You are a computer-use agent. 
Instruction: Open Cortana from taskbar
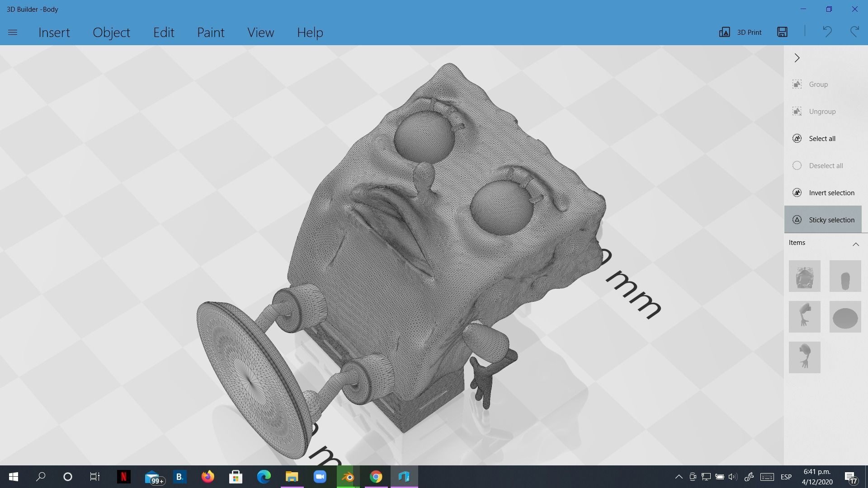pyautogui.click(x=68, y=477)
